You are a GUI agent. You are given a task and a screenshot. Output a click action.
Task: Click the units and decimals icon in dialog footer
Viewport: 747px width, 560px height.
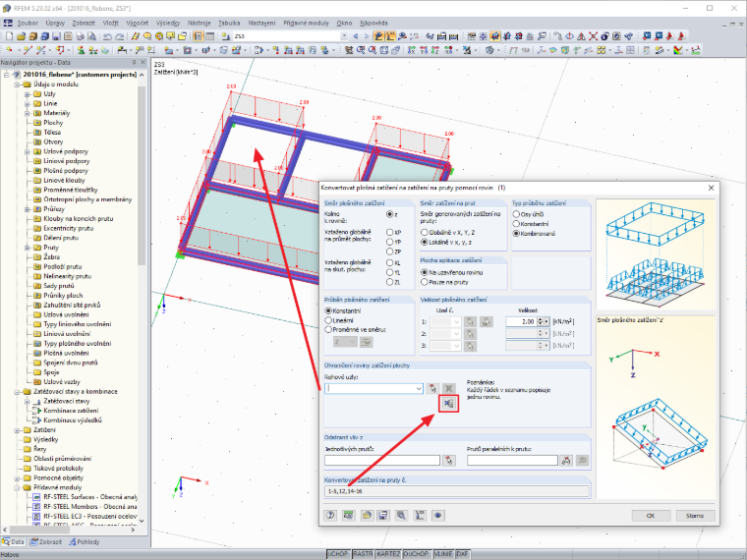click(420, 515)
